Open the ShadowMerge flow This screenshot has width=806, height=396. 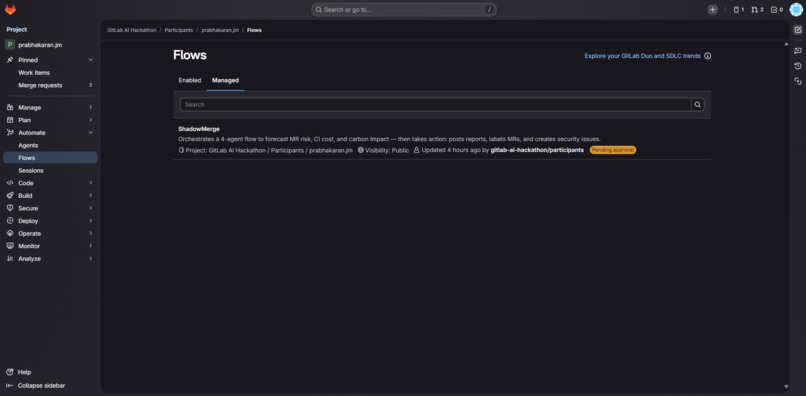[199, 129]
